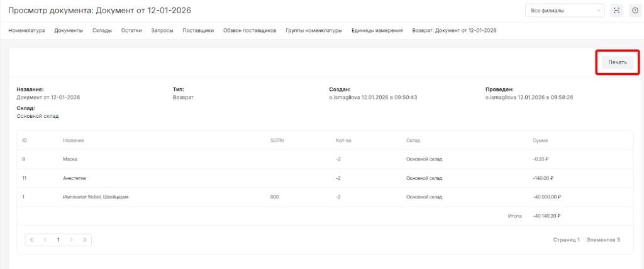
Task: Select the Группы номенклатуры tab
Action: (x=313, y=30)
